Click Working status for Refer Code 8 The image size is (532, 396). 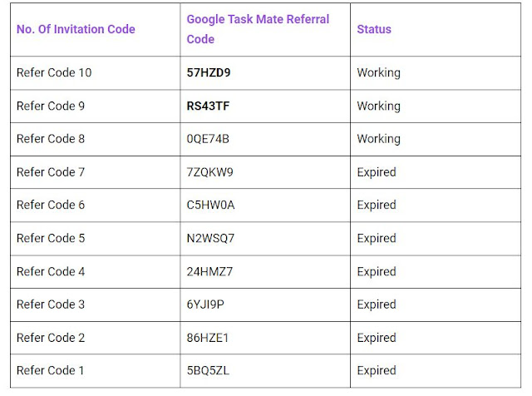click(379, 139)
